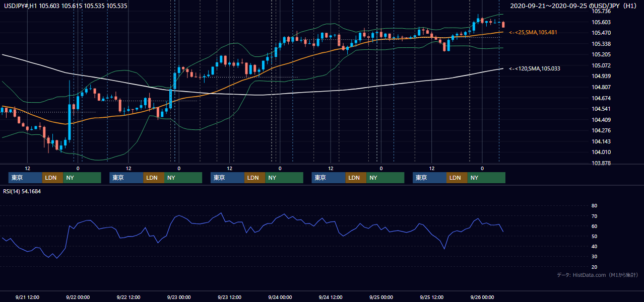Click the 104.807 price axis value
This screenshot has width=644, height=302.
click(601, 87)
